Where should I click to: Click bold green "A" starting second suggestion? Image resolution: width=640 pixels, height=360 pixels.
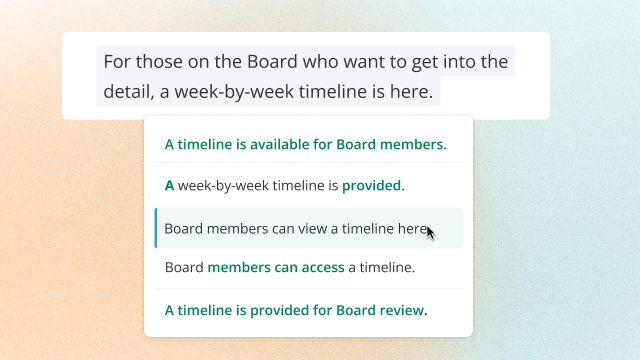click(x=169, y=186)
